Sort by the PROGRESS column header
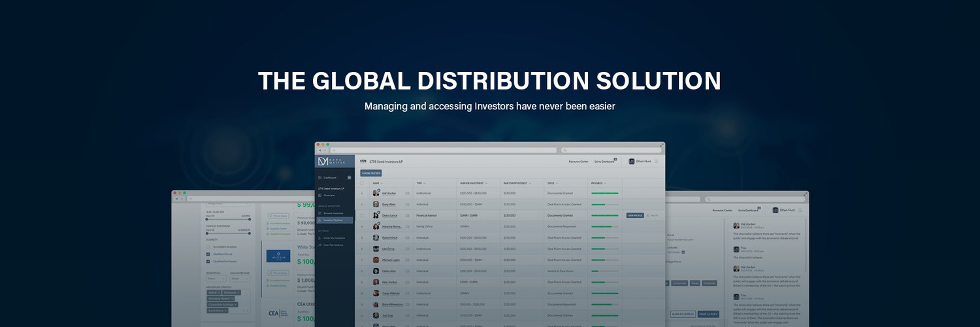The height and width of the screenshot is (327, 980). click(598, 183)
